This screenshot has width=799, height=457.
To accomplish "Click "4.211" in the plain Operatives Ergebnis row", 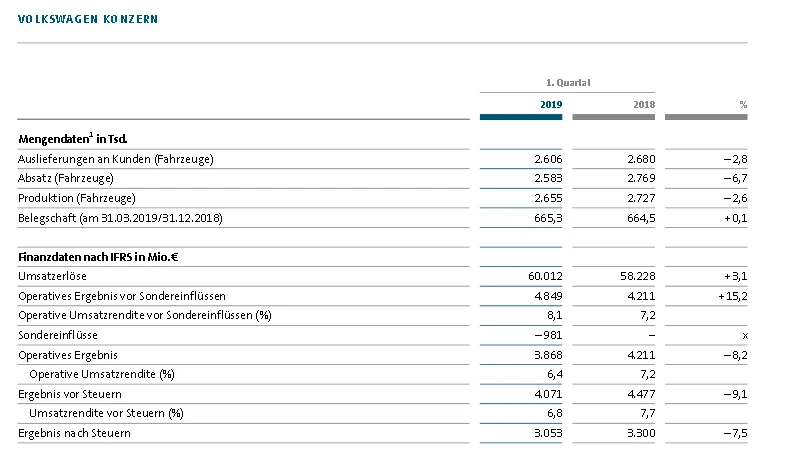I will tap(641, 355).
